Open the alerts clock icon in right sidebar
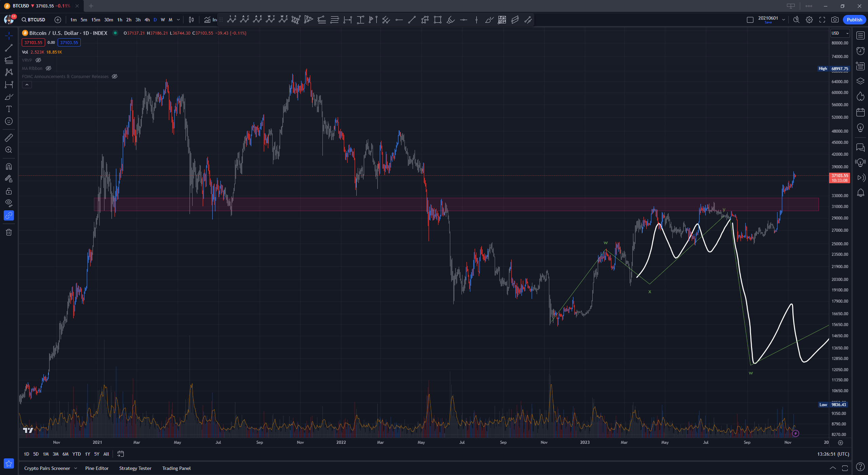The image size is (868, 475). [x=861, y=51]
